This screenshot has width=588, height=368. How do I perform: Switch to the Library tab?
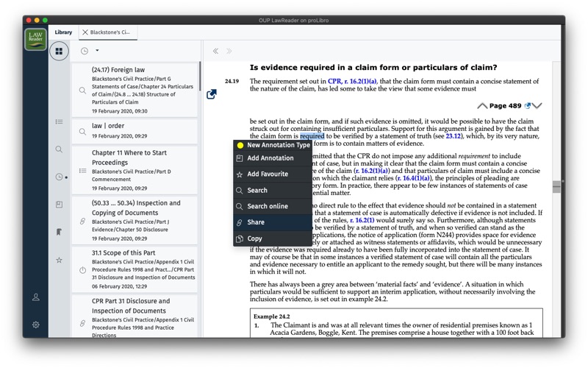pyautogui.click(x=63, y=32)
